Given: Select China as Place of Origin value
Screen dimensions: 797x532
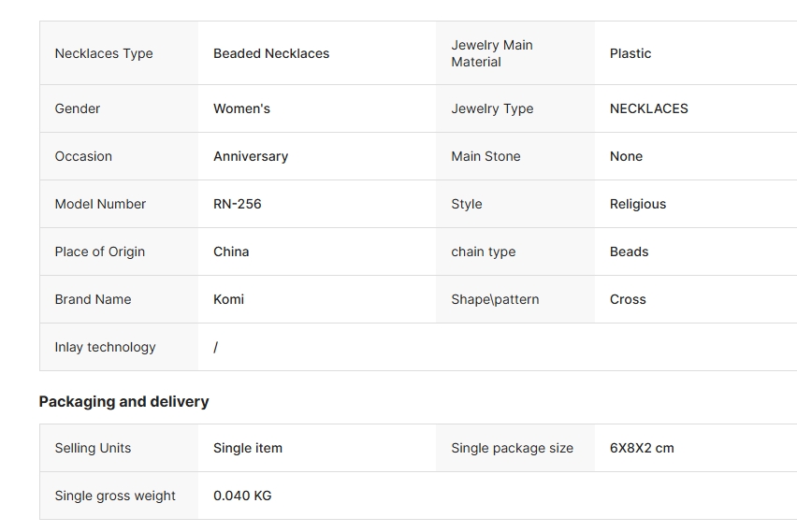Looking at the screenshot, I should pyautogui.click(x=231, y=252).
